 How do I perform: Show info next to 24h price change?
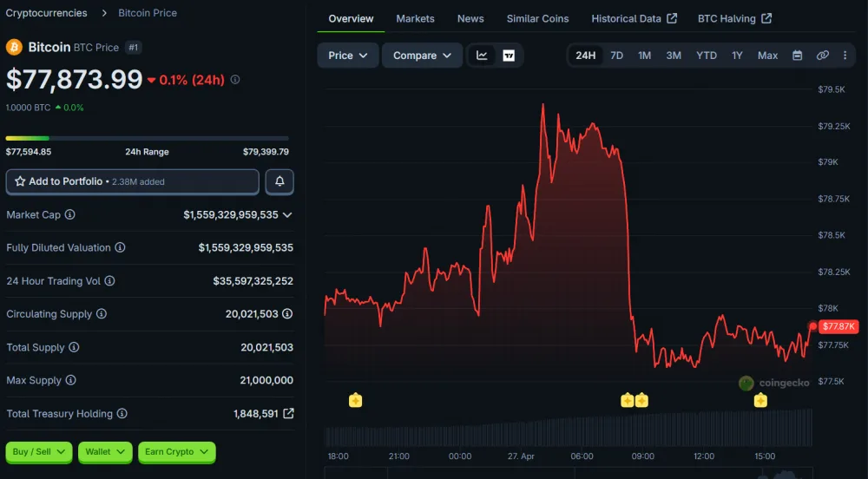tap(235, 80)
